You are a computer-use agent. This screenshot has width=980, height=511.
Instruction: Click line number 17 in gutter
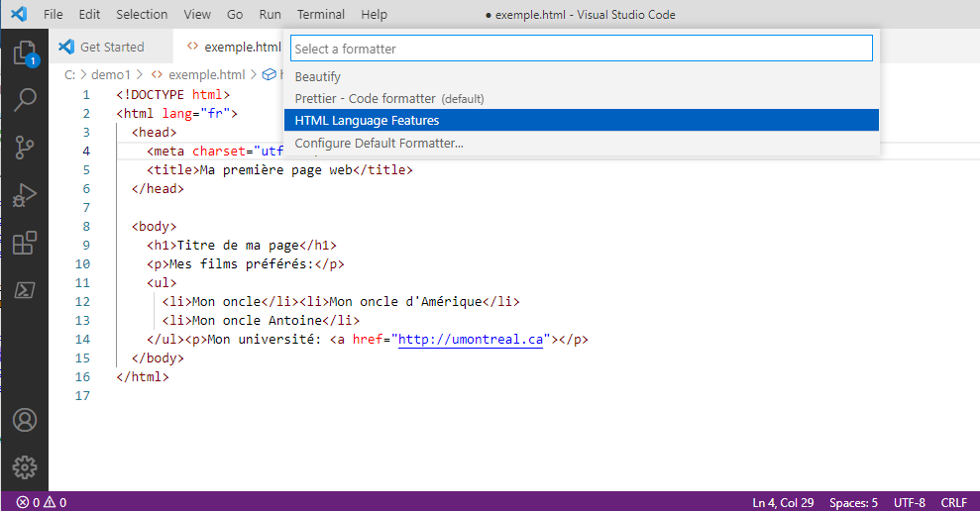(82, 395)
